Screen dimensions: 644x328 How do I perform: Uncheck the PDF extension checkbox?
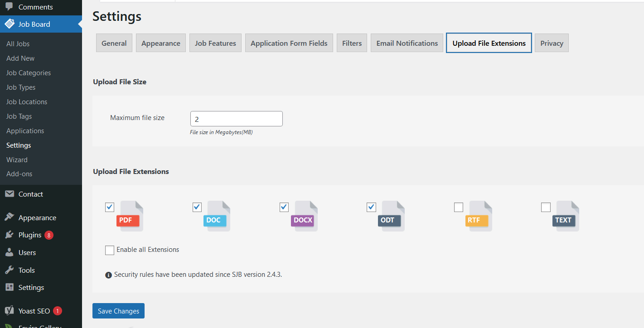coord(110,207)
